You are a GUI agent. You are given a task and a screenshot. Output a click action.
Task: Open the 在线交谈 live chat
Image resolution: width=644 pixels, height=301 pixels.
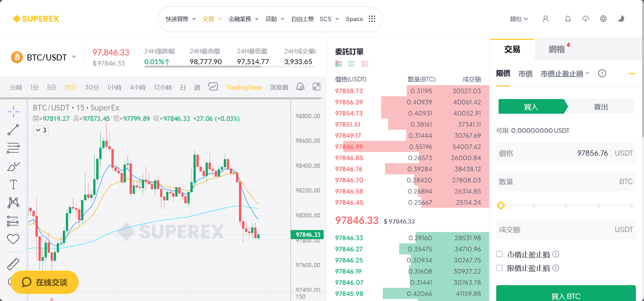point(44,282)
